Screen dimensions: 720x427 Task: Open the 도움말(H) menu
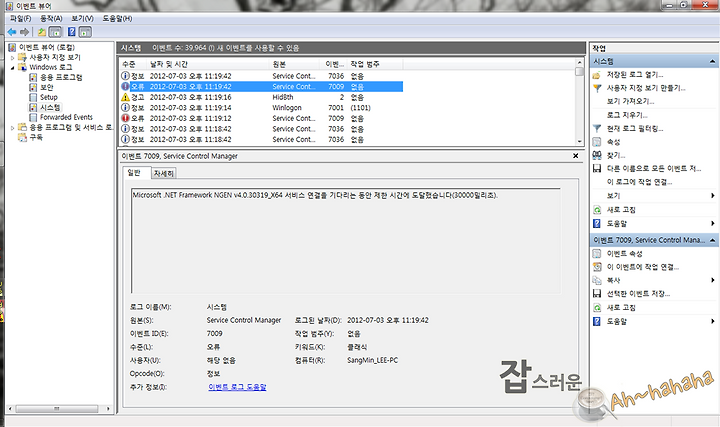[x=117, y=18]
